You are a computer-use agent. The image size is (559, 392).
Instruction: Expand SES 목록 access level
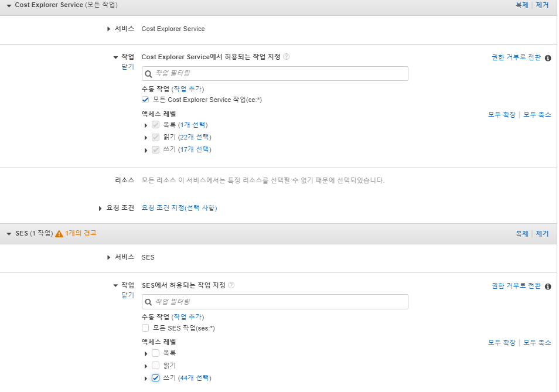tap(146, 354)
